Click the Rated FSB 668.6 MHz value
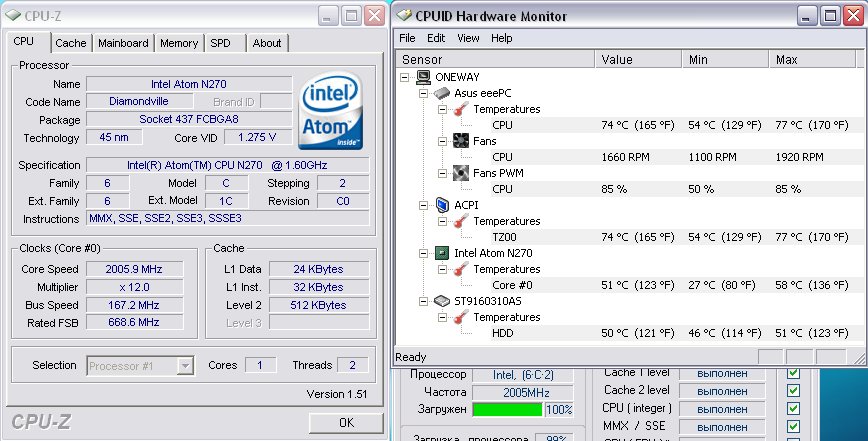Viewport: 868px width, 441px height. [x=135, y=322]
